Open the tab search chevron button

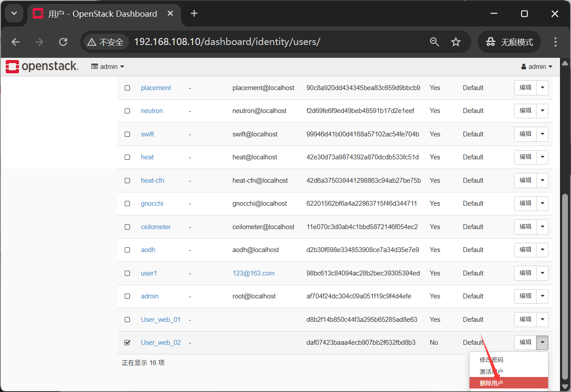click(14, 14)
